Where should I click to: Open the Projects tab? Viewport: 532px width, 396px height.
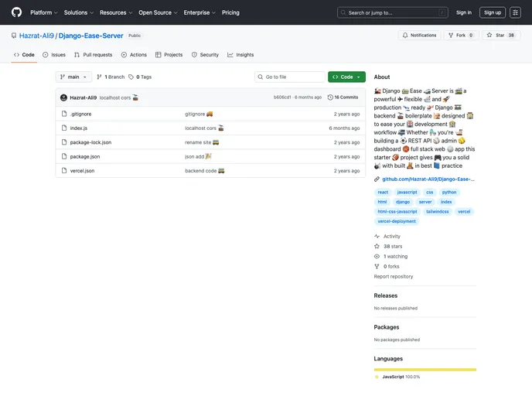point(169,55)
